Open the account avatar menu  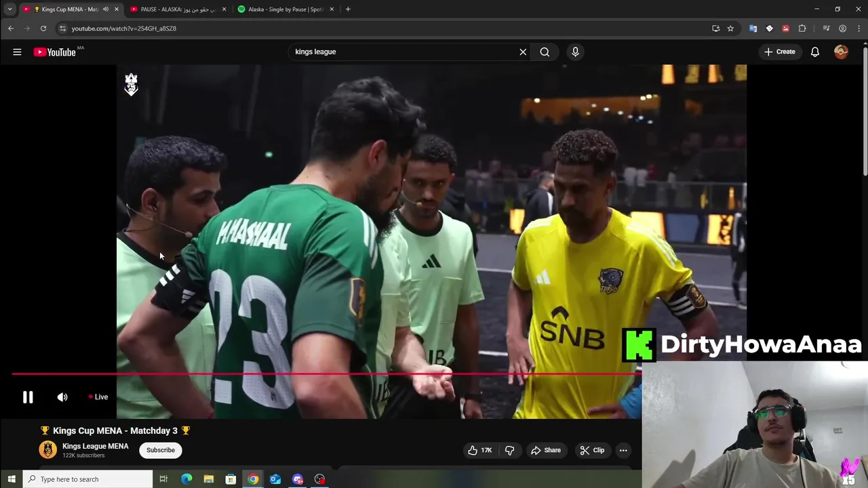coord(841,52)
